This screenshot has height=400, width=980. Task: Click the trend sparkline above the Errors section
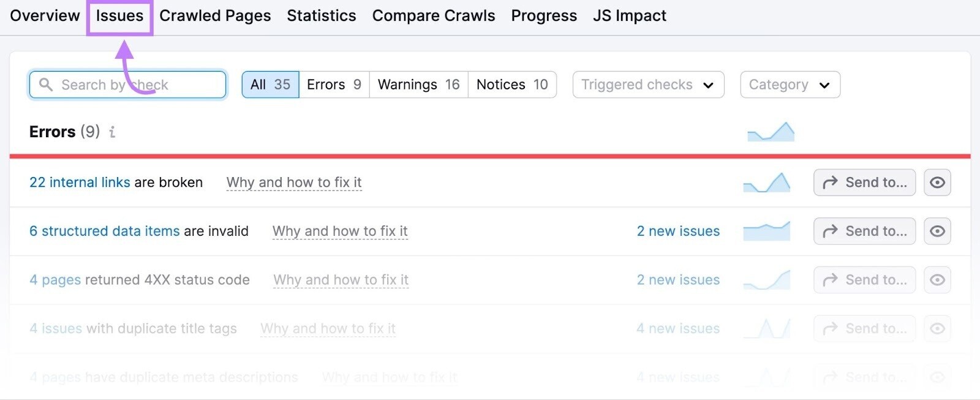(x=770, y=130)
